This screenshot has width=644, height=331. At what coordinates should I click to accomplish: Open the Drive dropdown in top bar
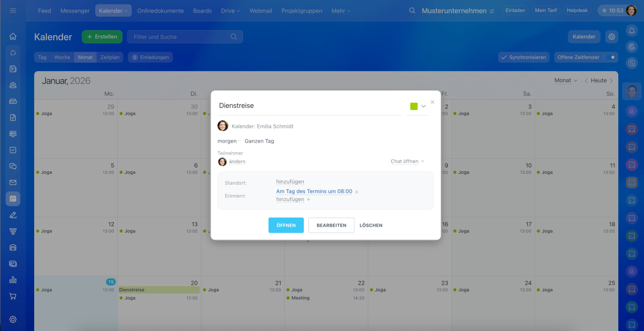point(230,11)
